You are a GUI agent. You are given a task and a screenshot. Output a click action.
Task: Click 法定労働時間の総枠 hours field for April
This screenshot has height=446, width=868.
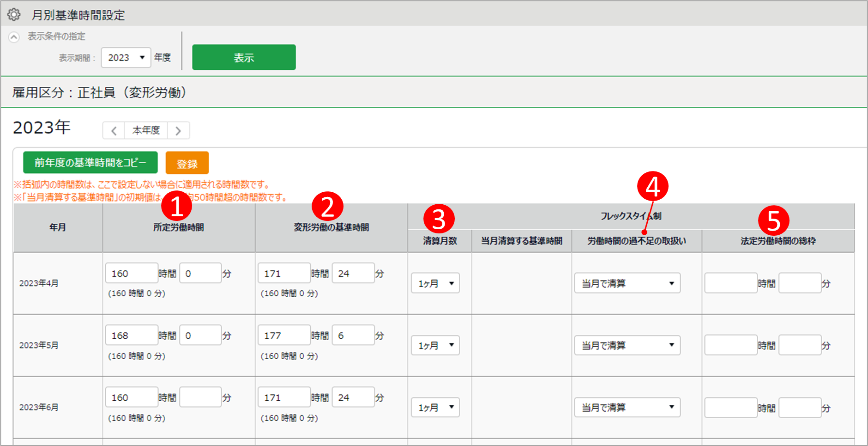point(730,283)
